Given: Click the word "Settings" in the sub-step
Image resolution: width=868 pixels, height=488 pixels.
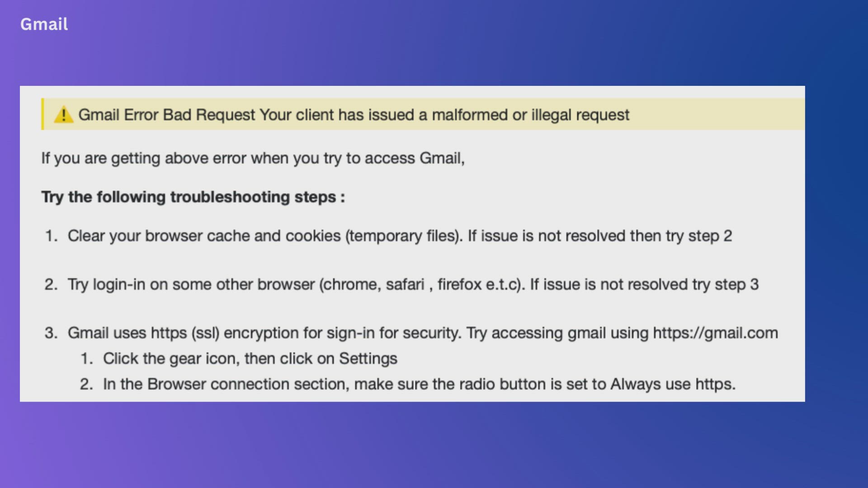Looking at the screenshot, I should [x=368, y=358].
